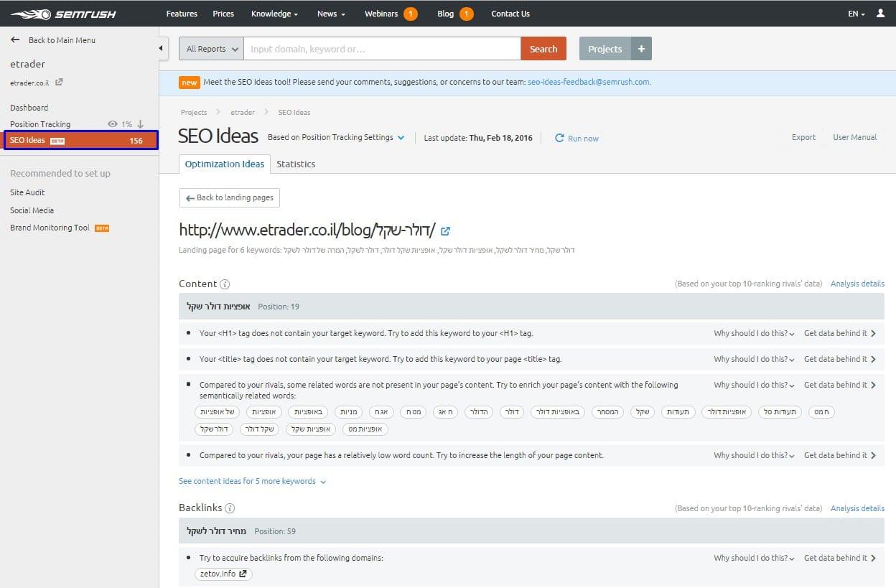Click etrader breadcrumb link
The height and width of the screenshot is (588, 896).
[242, 112]
